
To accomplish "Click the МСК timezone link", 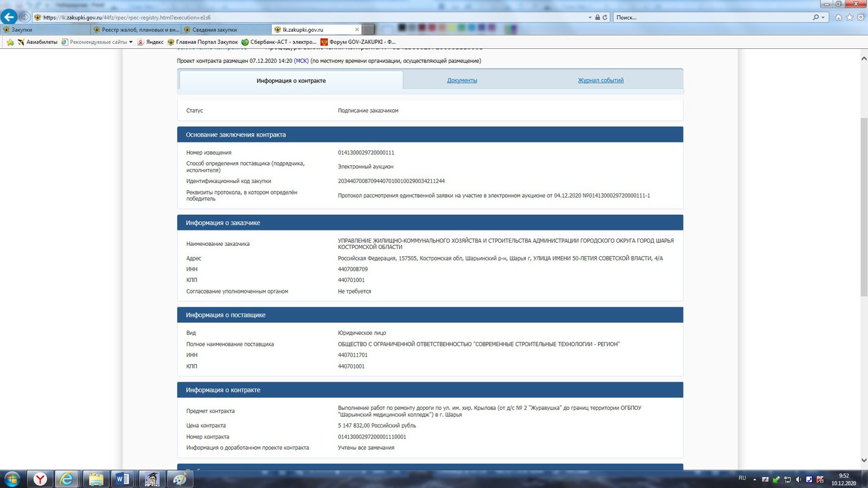I will [302, 61].
